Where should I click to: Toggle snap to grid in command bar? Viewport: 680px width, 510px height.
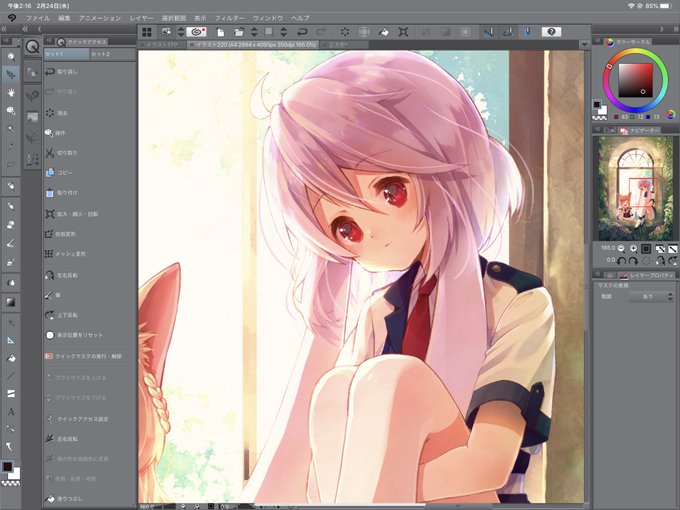[527, 32]
